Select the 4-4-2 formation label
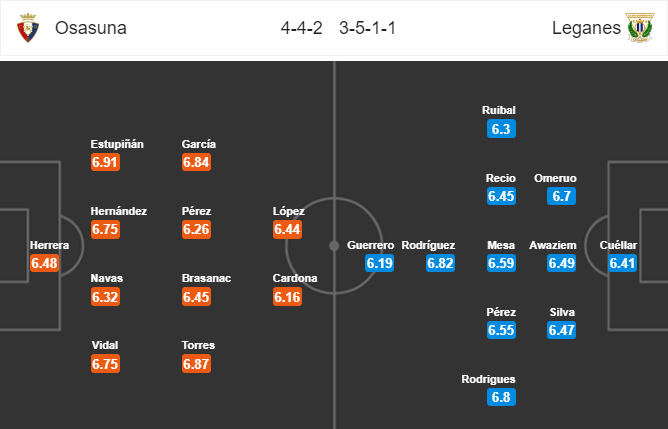The height and width of the screenshot is (429, 668). click(x=301, y=30)
